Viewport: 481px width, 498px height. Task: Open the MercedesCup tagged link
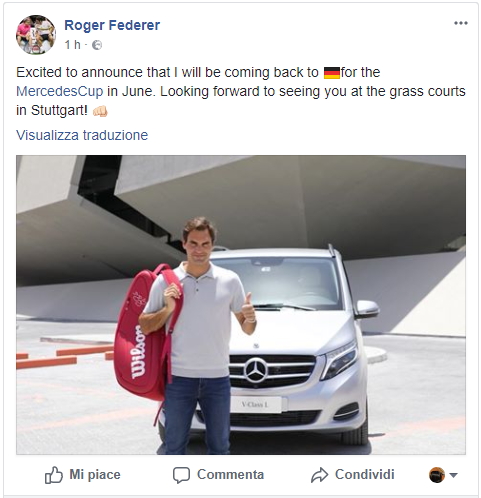pyautogui.click(x=60, y=91)
